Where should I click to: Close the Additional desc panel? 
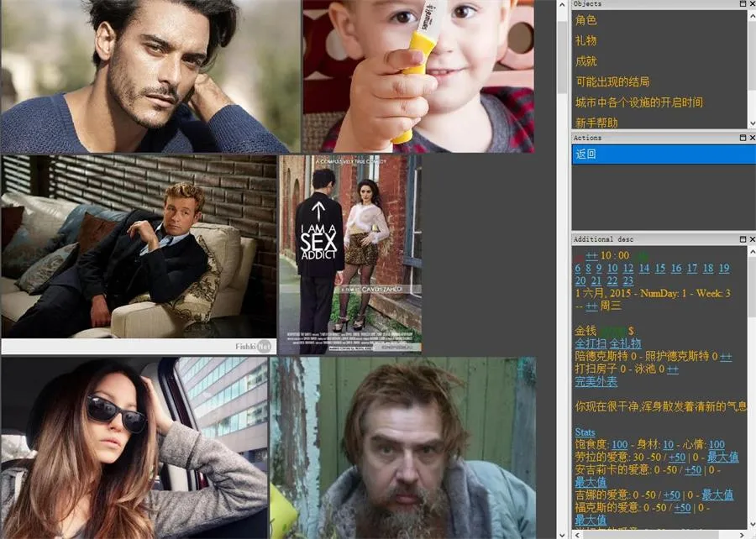click(751, 239)
